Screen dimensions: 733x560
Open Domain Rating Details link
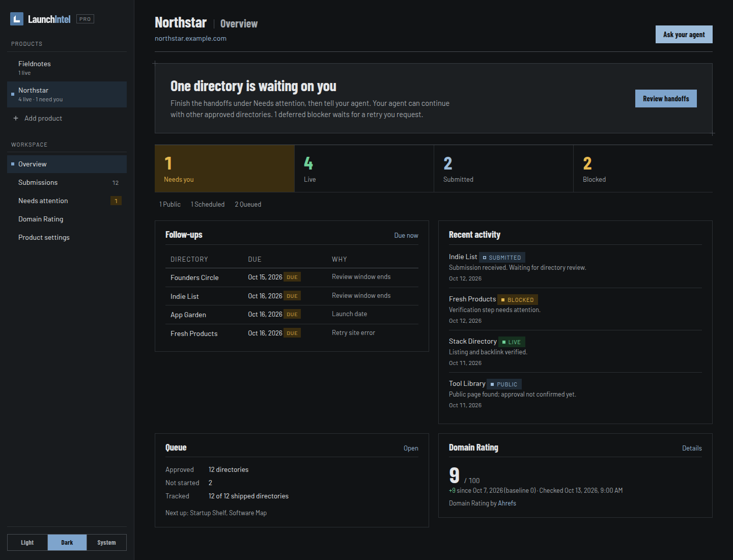tap(692, 448)
